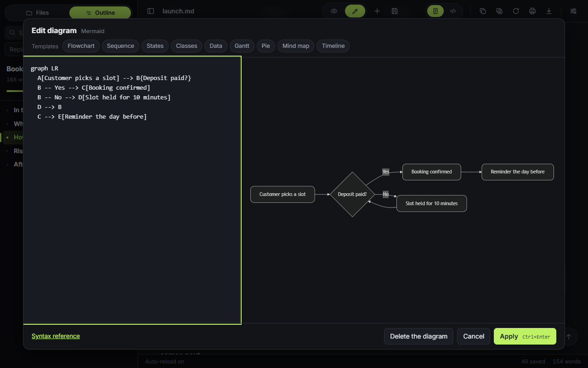Click the 'graph LR' code line
Viewport: 588px width, 368px height.
pyautogui.click(x=45, y=69)
